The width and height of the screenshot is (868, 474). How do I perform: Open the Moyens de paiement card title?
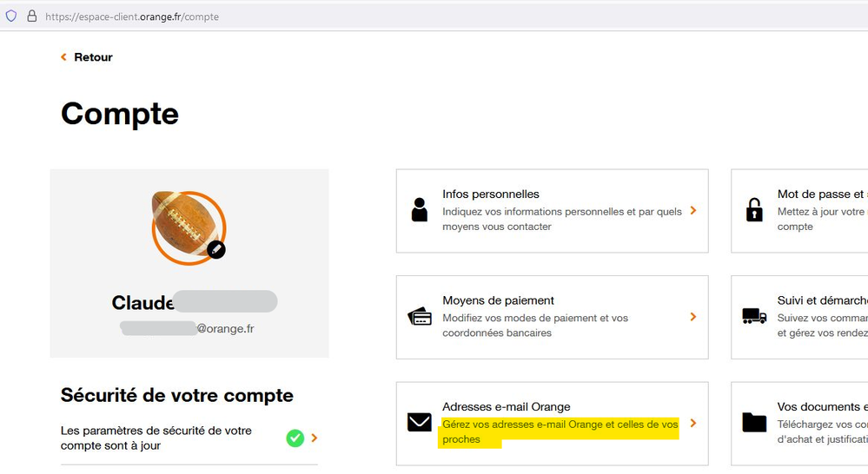[x=498, y=300]
